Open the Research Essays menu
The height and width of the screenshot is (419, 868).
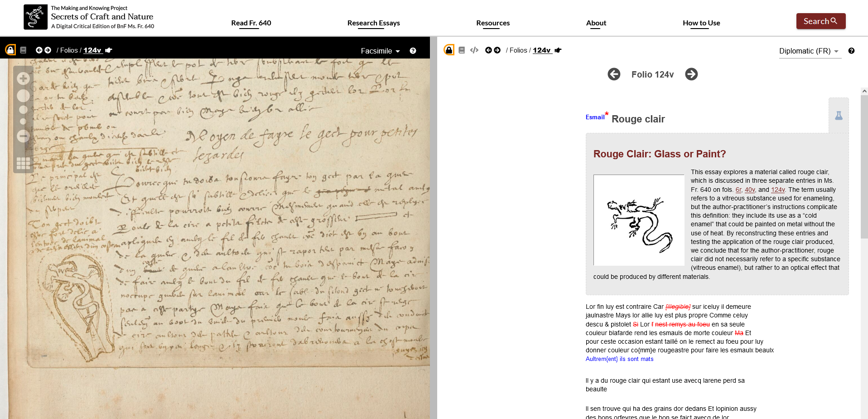(373, 23)
